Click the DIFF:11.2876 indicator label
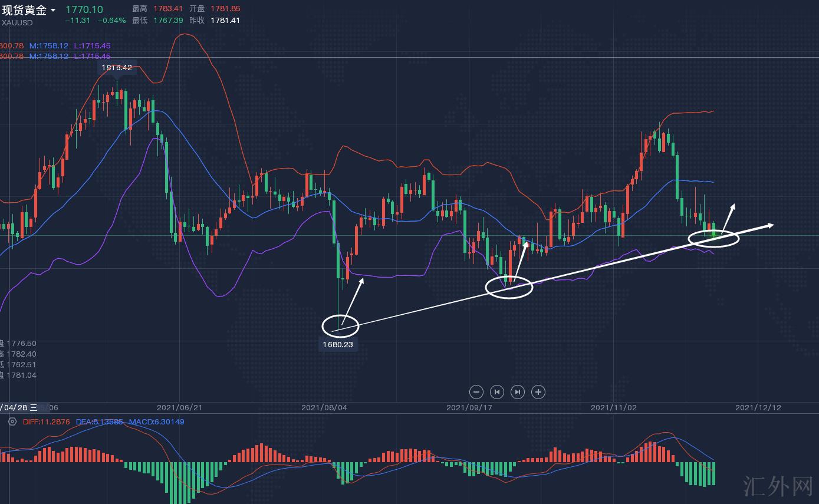Viewport: 819px width, 504px height. [46, 422]
